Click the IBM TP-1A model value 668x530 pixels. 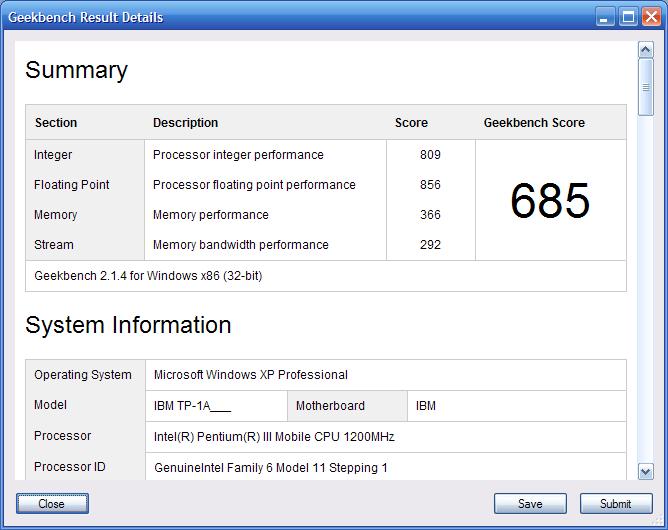(192, 406)
